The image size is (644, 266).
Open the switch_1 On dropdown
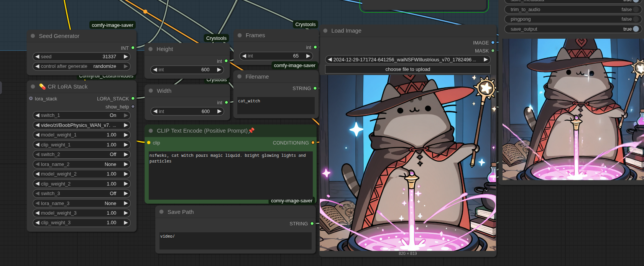(x=81, y=115)
